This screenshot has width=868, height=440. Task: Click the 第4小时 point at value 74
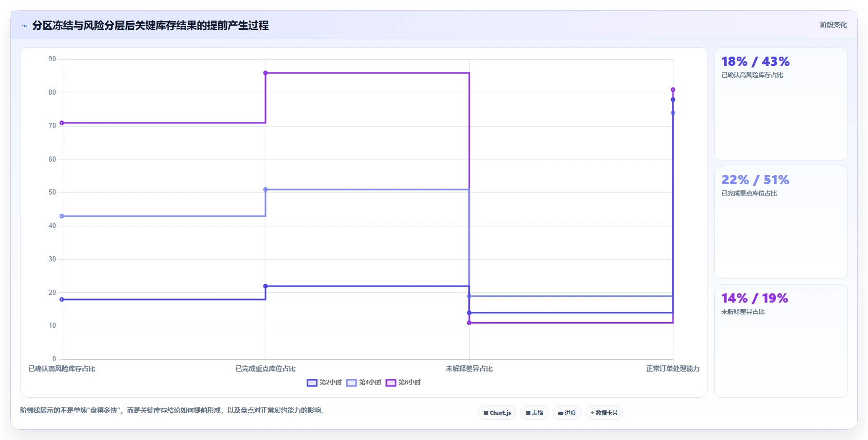point(673,113)
